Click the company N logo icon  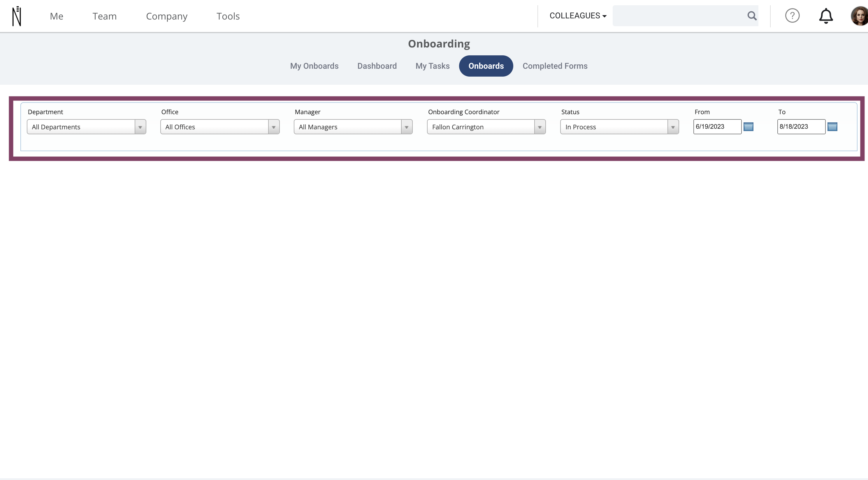[x=17, y=16]
